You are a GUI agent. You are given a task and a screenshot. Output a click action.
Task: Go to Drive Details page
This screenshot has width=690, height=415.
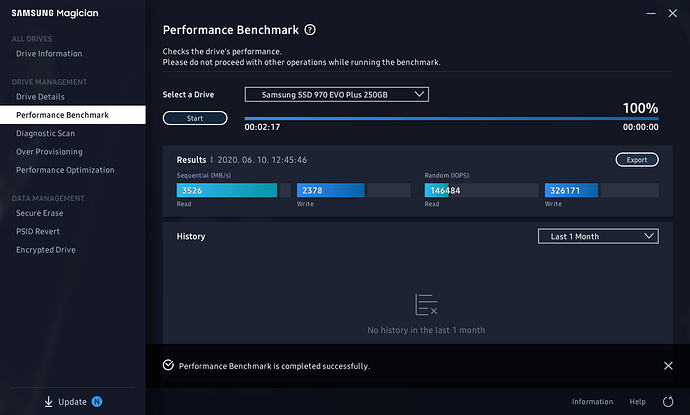click(40, 97)
